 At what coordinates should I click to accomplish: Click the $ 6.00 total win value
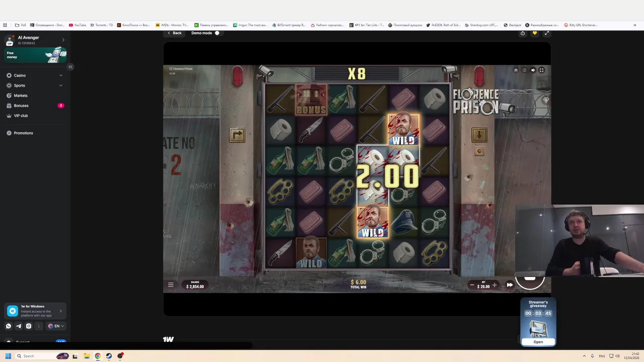(358, 283)
